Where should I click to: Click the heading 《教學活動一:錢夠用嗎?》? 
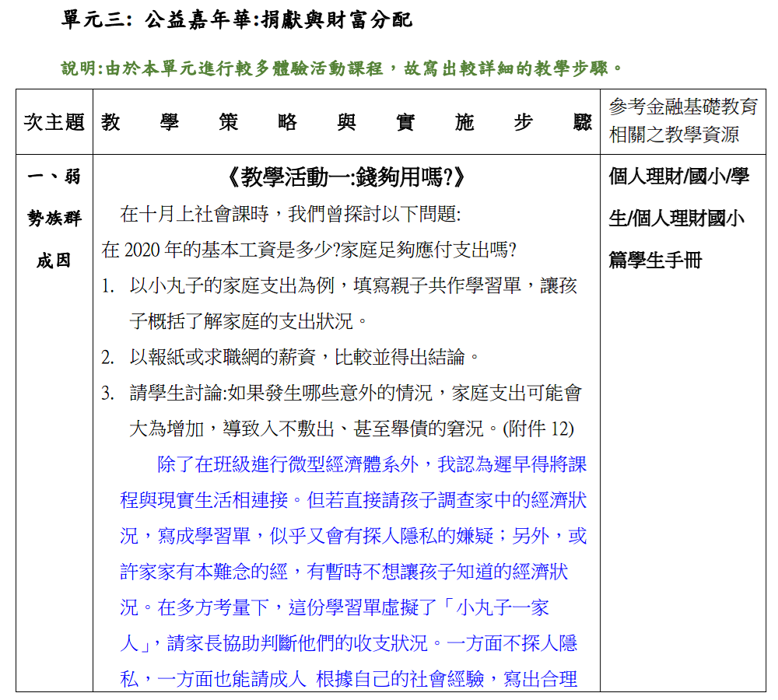(x=346, y=178)
